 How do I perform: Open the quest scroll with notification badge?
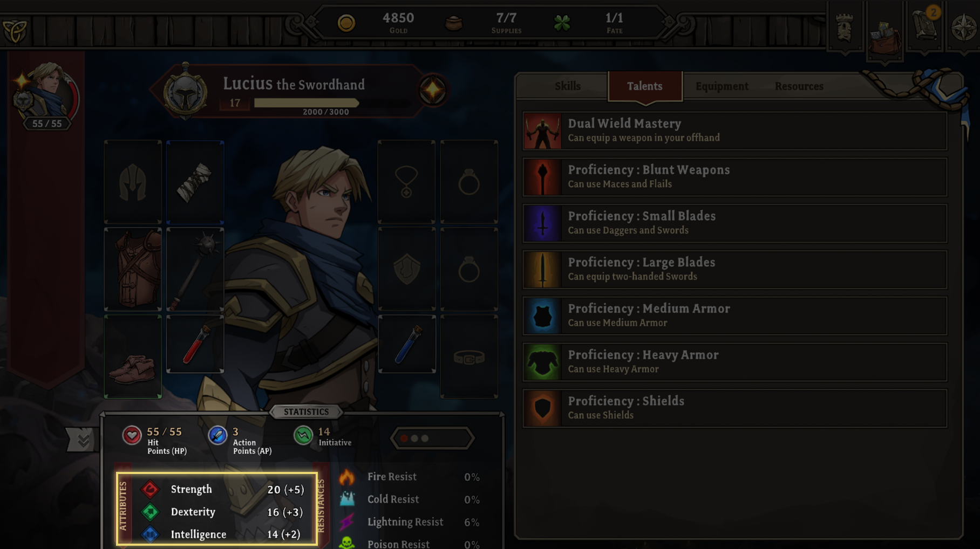click(925, 25)
